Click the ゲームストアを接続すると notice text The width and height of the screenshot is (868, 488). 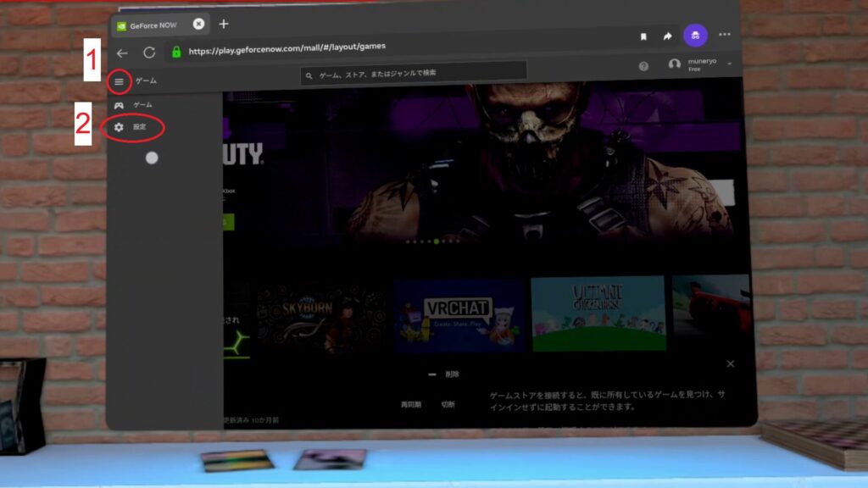pyautogui.click(x=607, y=401)
